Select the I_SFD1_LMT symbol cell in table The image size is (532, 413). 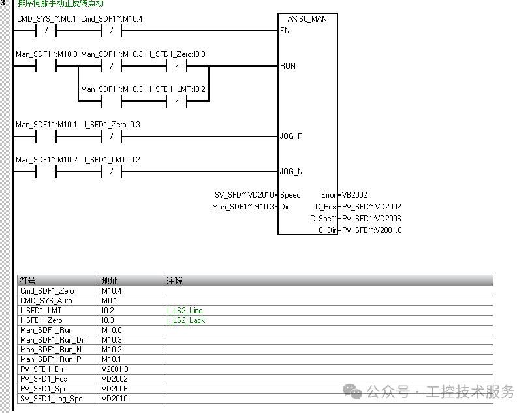58,311
